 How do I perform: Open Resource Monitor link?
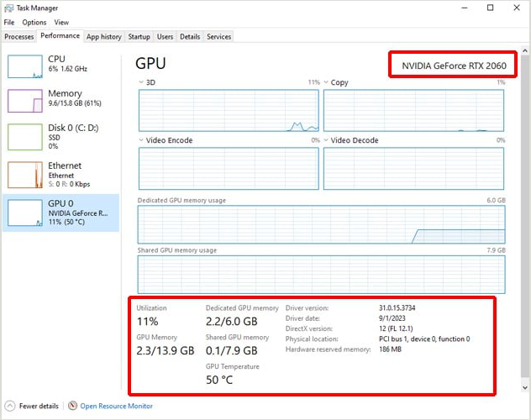click(x=116, y=406)
